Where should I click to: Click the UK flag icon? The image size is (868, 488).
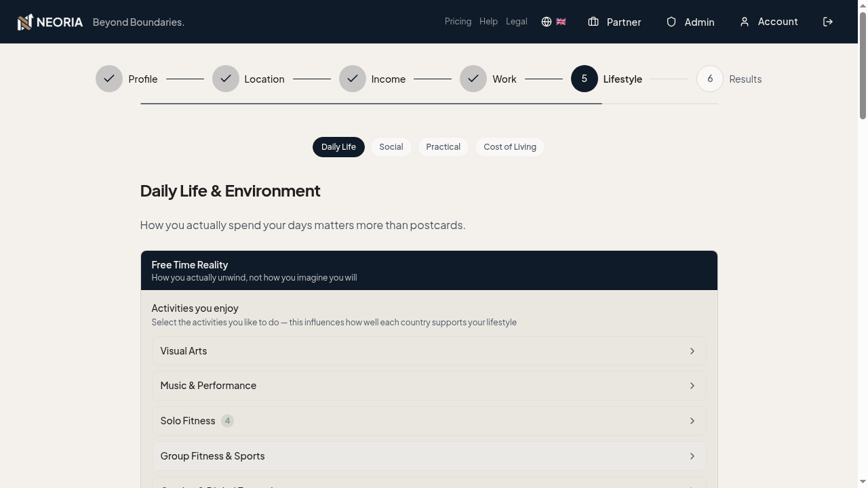[561, 22]
